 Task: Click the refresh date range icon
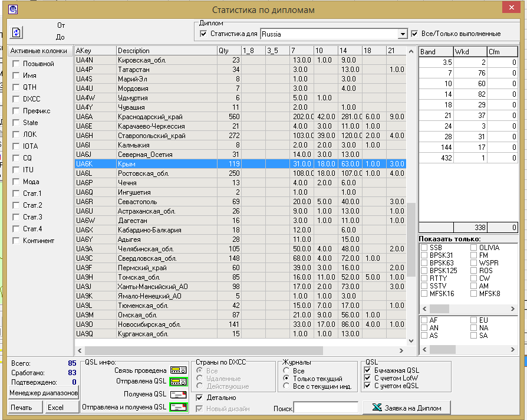[x=17, y=32]
